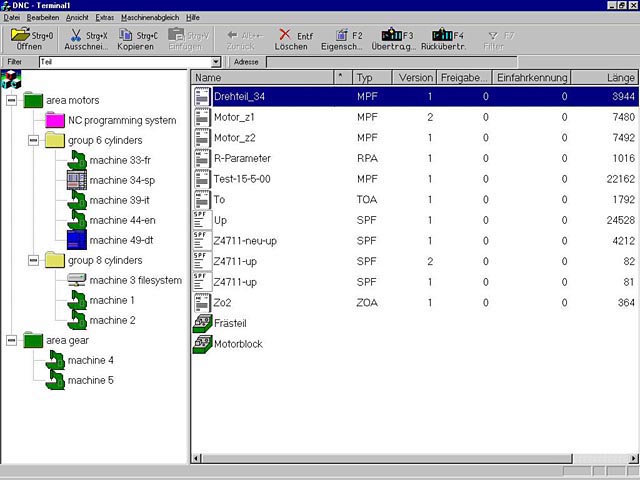Select the To file name

[x=219, y=200]
